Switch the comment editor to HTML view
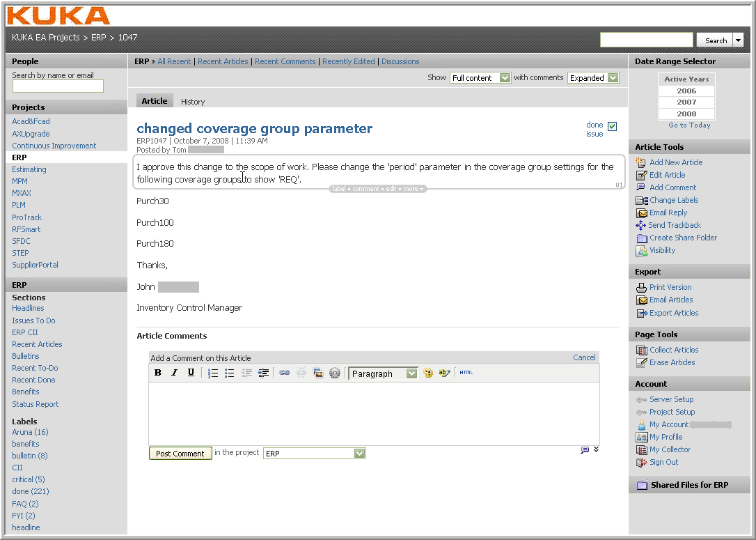 click(x=466, y=373)
